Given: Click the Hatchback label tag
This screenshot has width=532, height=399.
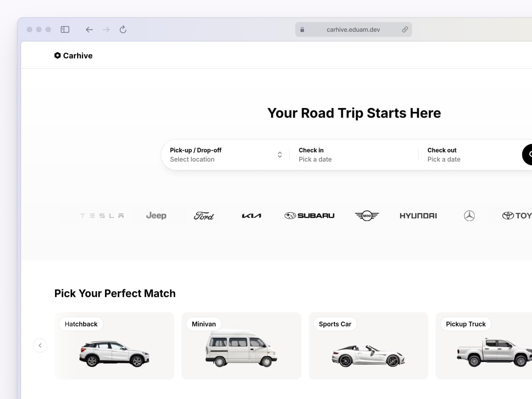Looking at the screenshot, I should pos(81,324).
